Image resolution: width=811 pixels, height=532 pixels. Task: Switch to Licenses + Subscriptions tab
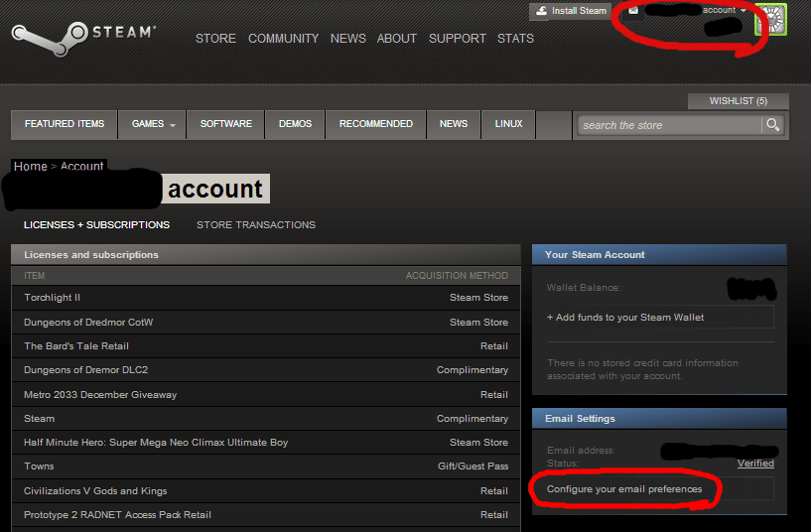click(96, 225)
